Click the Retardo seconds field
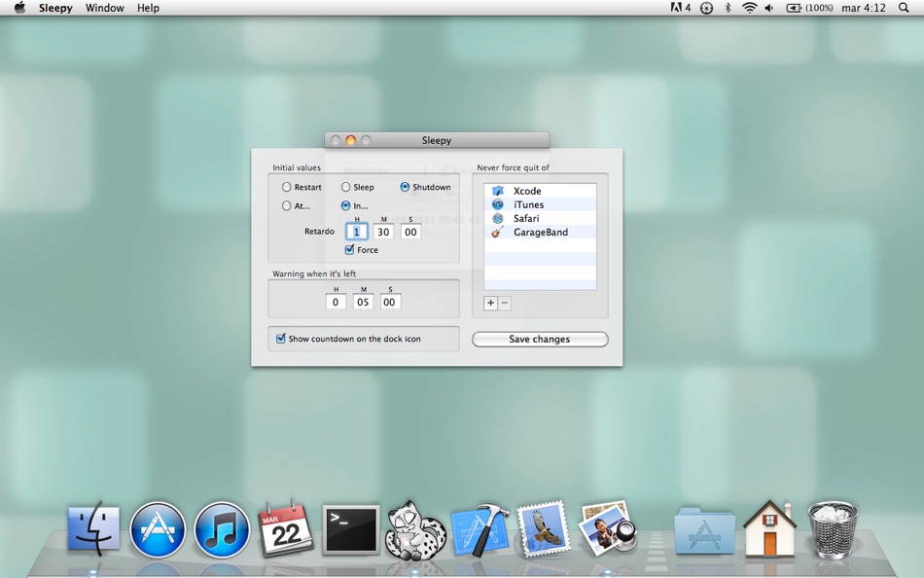 point(410,232)
